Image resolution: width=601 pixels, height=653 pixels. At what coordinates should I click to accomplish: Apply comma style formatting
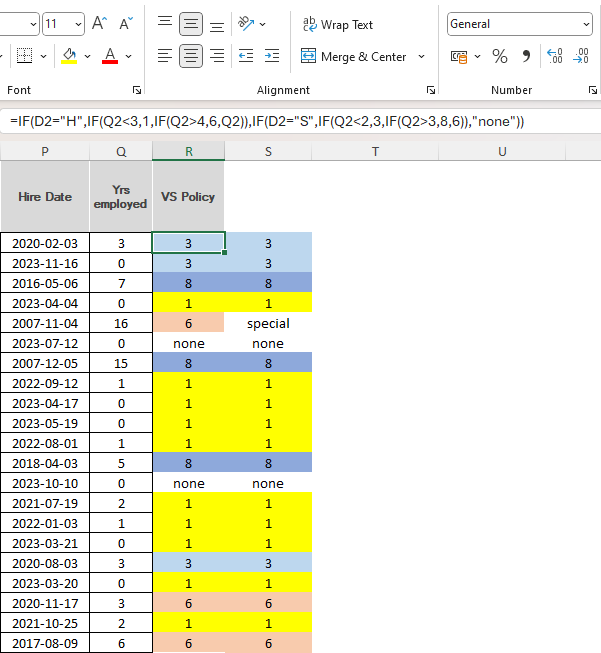pos(526,56)
